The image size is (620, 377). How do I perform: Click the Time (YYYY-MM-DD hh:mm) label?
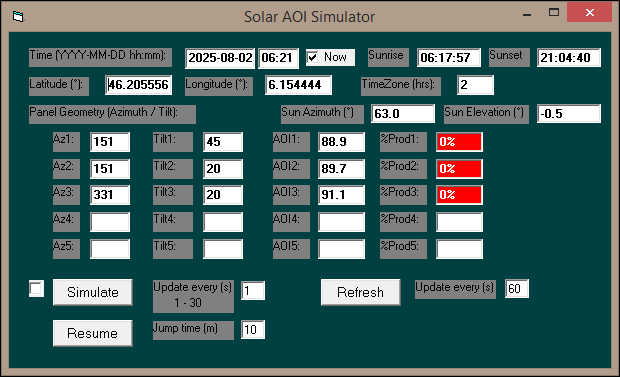[x=100, y=57]
